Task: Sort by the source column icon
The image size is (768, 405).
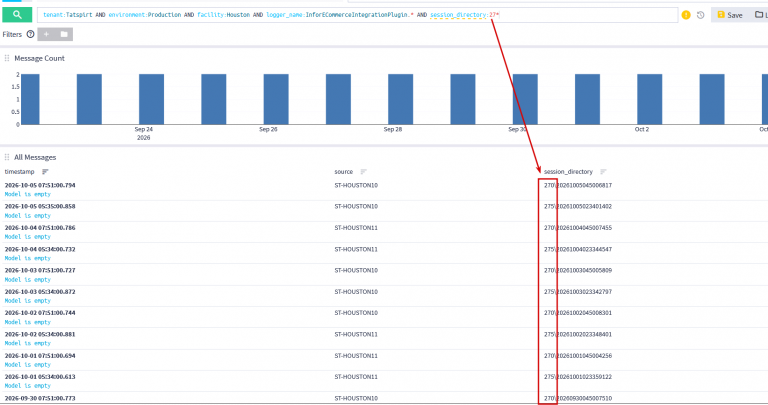Action: point(363,172)
